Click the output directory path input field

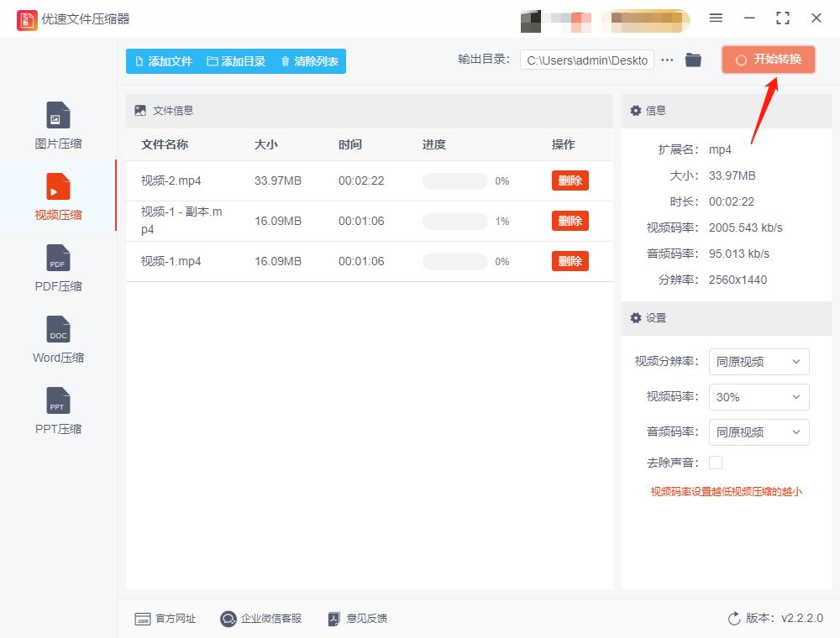coord(588,60)
